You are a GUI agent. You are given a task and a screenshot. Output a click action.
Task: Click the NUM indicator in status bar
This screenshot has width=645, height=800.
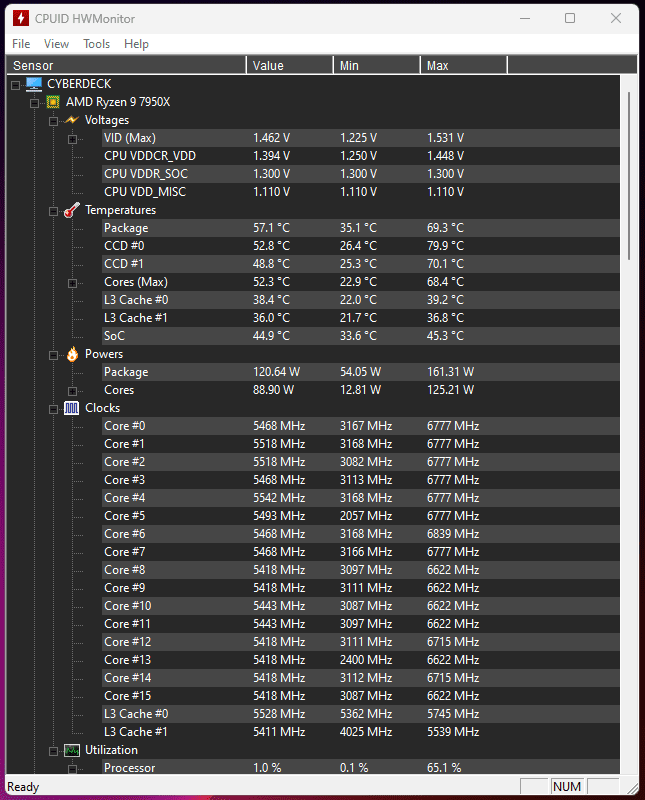click(567, 787)
